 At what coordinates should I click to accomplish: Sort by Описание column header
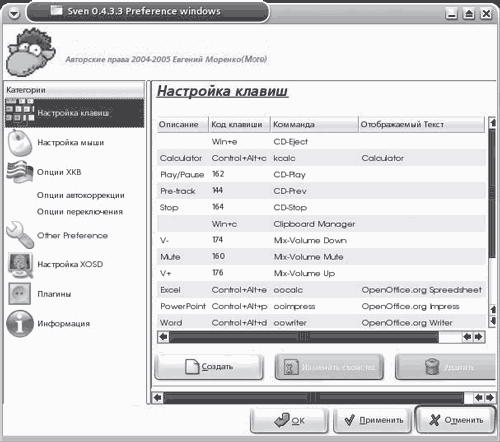[x=182, y=124]
